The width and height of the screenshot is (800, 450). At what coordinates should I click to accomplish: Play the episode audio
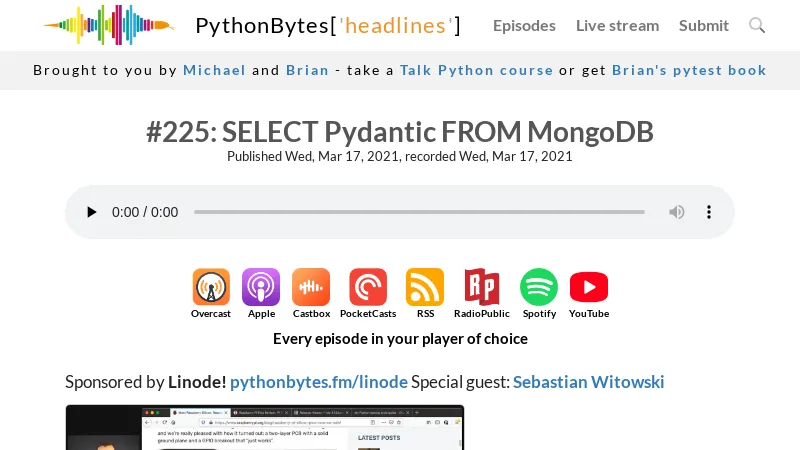click(x=91, y=212)
